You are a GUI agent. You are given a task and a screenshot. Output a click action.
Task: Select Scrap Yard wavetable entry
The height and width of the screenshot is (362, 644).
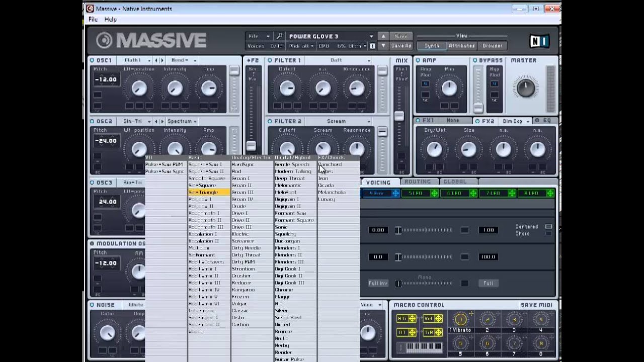tap(295, 318)
